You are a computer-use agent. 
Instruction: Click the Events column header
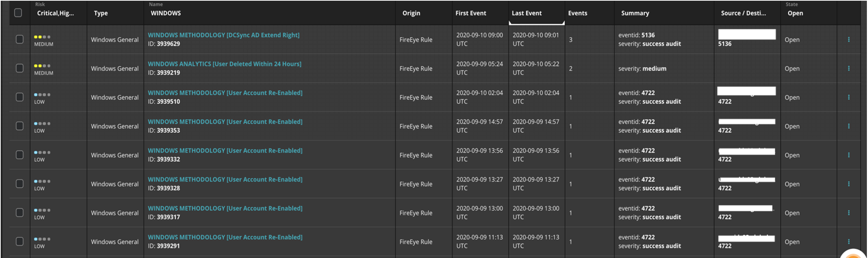[x=578, y=13]
